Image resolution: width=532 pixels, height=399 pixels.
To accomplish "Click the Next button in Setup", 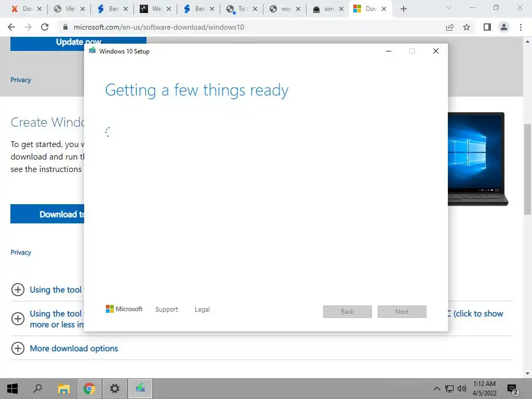I will pos(402,312).
